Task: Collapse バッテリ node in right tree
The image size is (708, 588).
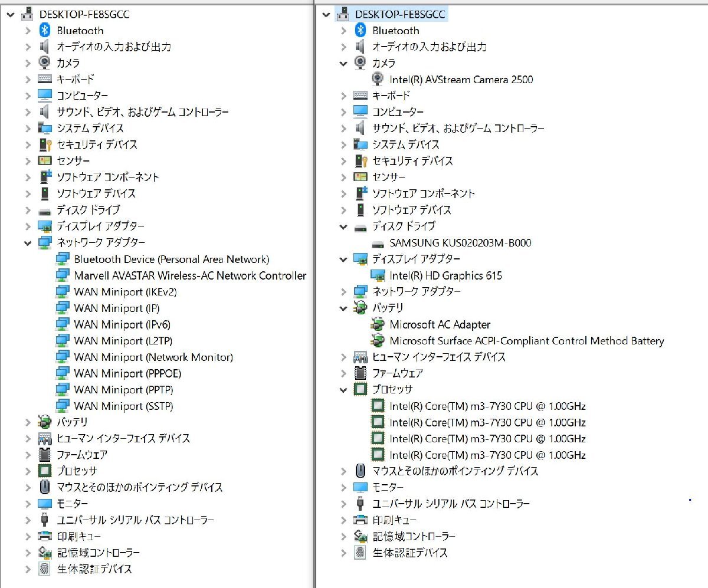Action: 343,308
